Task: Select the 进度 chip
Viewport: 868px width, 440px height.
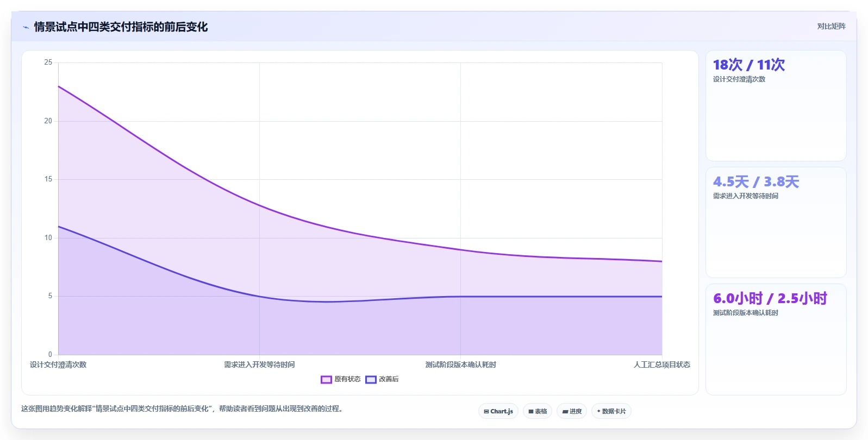Action: tap(572, 411)
